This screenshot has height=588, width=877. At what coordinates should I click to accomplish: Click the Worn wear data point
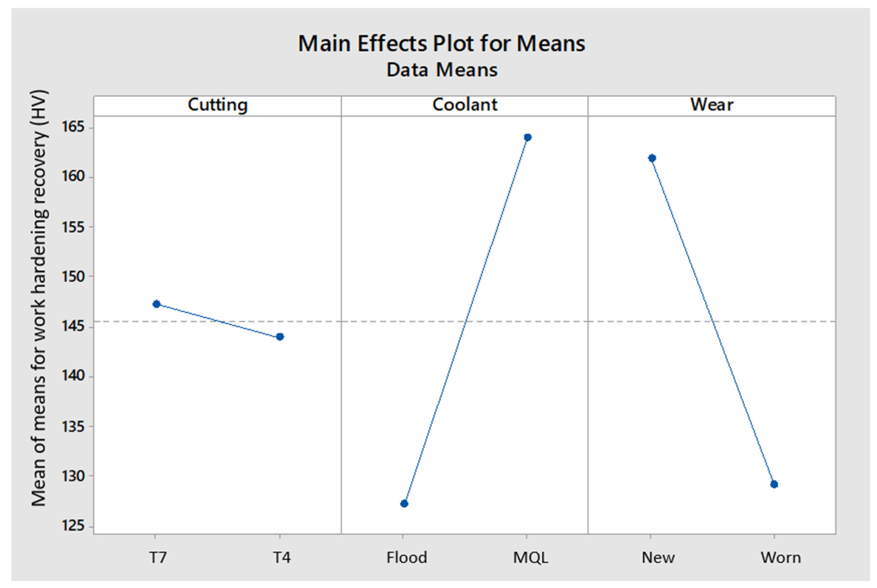pos(774,485)
